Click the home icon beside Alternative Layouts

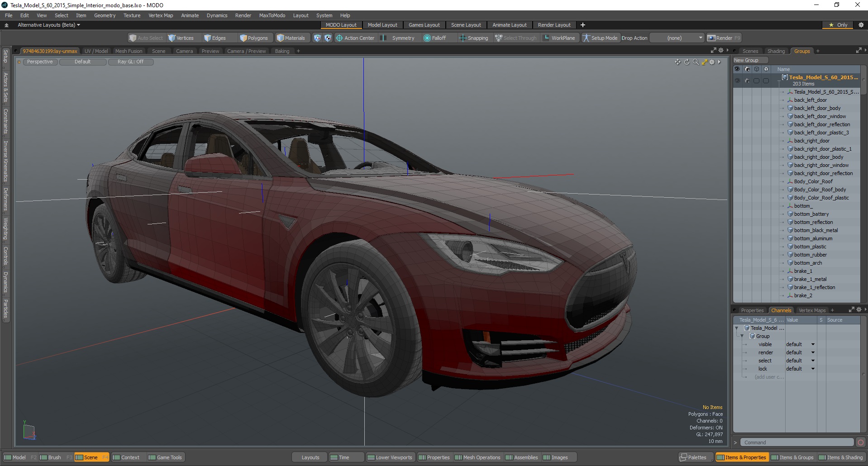[6, 25]
